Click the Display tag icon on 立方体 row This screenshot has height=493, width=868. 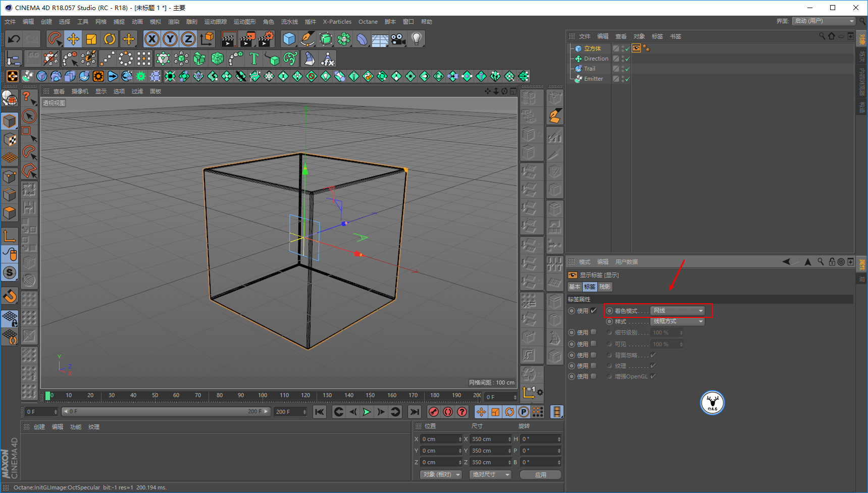(x=636, y=48)
